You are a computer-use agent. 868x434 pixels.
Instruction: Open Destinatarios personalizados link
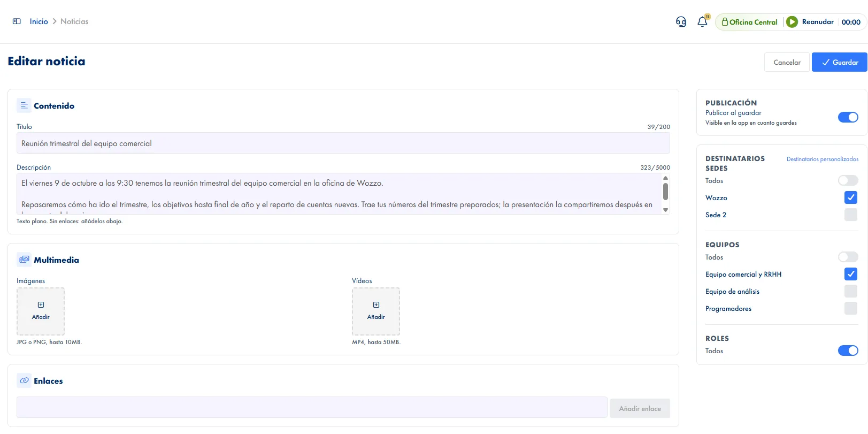(823, 159)
